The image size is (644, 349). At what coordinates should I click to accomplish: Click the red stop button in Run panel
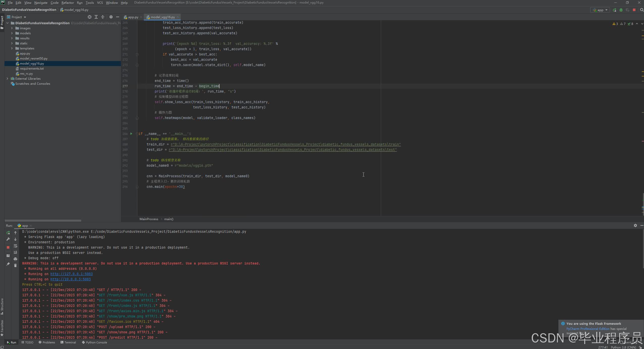8,247
